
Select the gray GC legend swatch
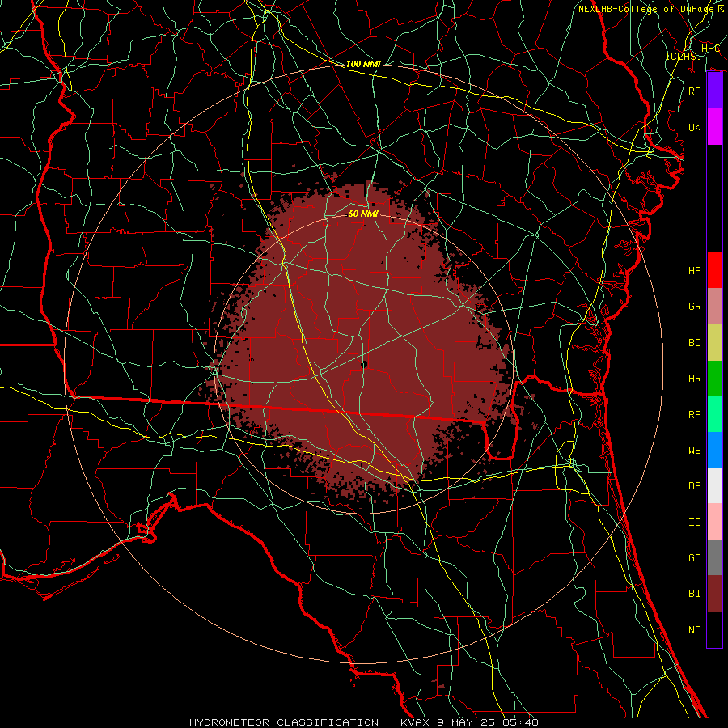coord(714,557)
